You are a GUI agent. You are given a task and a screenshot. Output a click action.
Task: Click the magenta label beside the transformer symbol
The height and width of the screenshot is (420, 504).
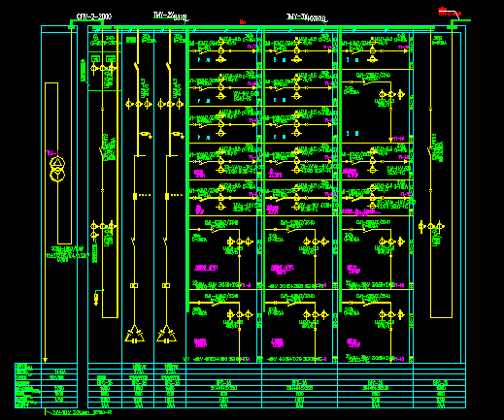pos(52,152)
